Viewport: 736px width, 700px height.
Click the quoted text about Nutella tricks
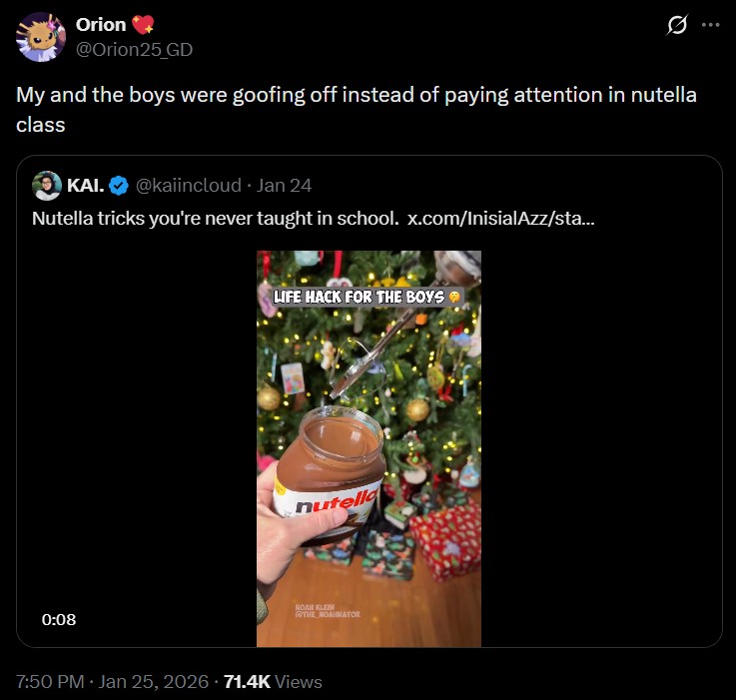point(216,219)
